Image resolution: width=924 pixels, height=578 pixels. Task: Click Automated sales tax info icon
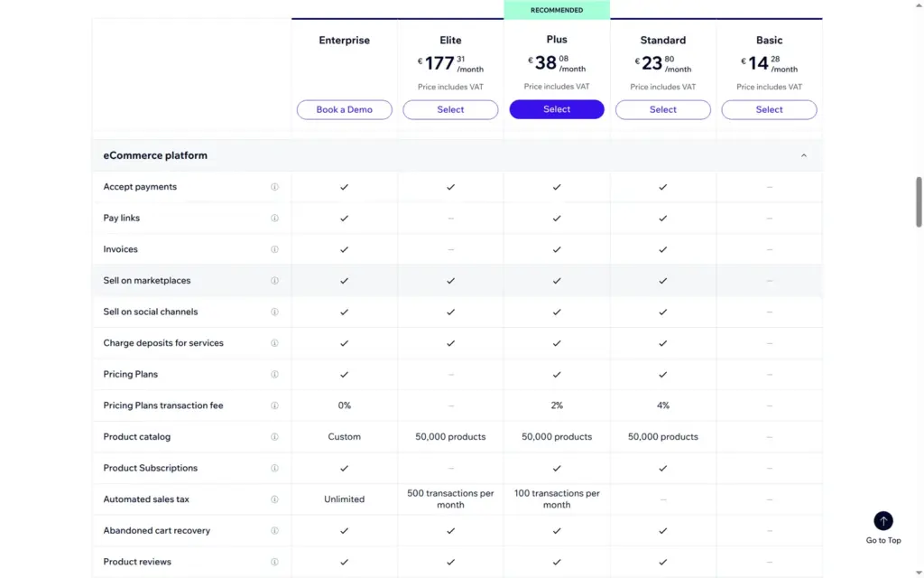[x=274, y=499]
